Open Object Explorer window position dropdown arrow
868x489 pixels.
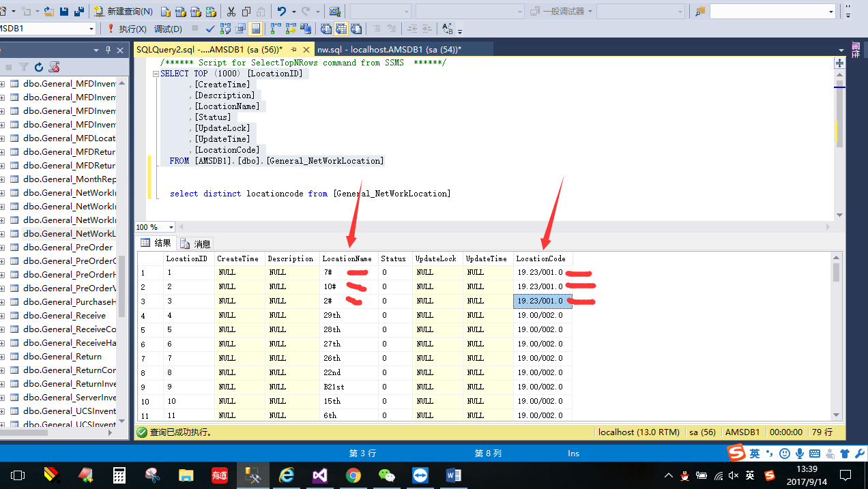96,50
